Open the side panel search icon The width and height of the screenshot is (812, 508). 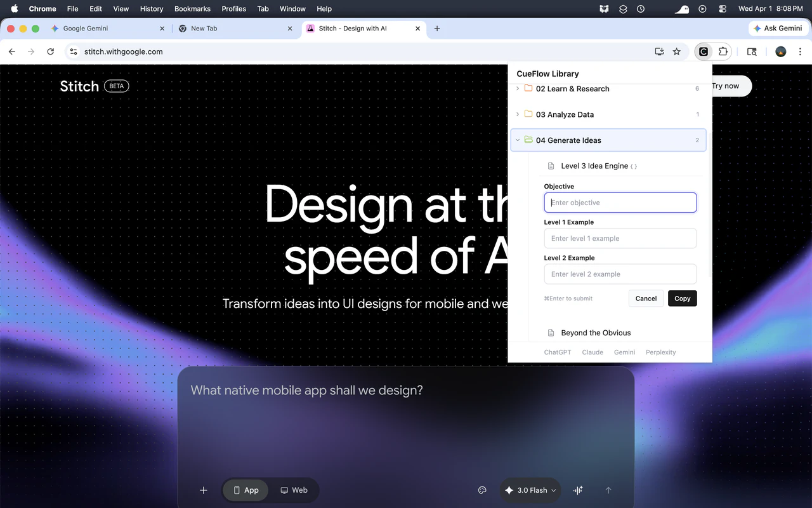pyautogui.click(x=752, y=51)
